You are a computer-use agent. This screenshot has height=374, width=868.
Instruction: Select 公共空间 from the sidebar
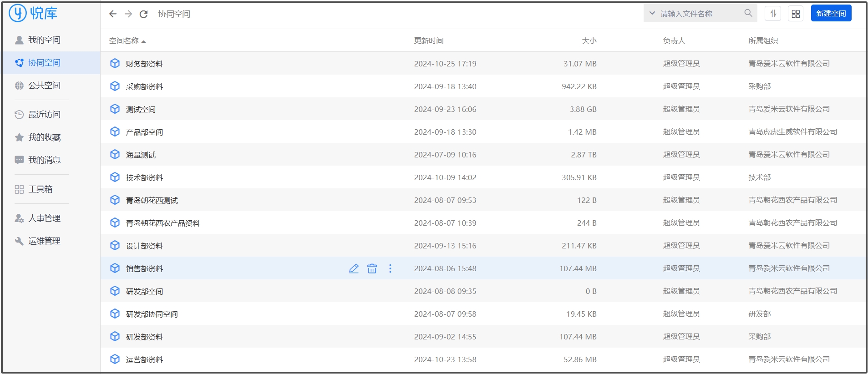(44, 86)
